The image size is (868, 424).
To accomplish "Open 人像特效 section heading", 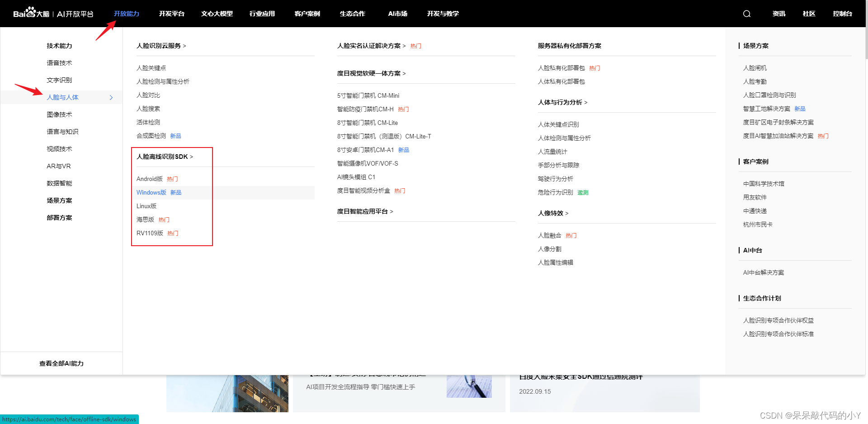I will coord(553,213).
